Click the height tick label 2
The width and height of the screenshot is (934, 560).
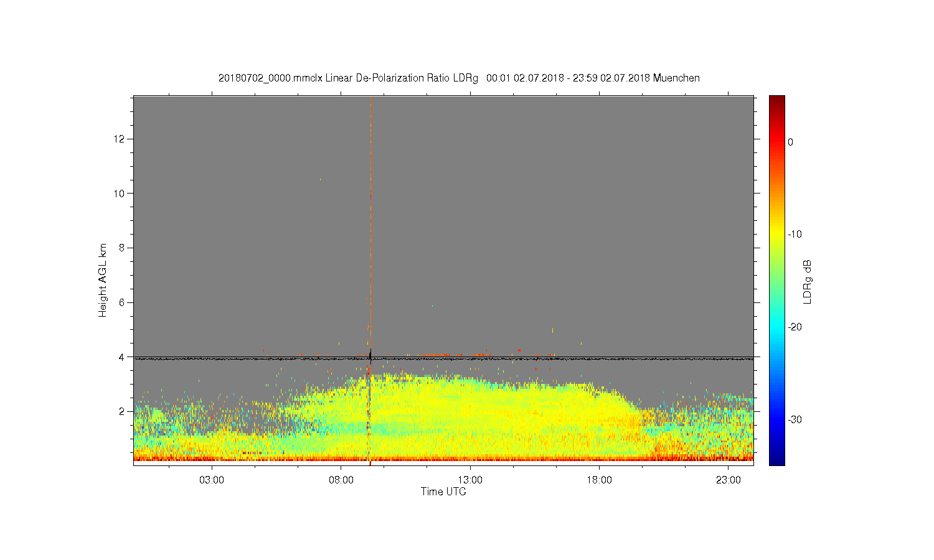[x=123, y=411]
